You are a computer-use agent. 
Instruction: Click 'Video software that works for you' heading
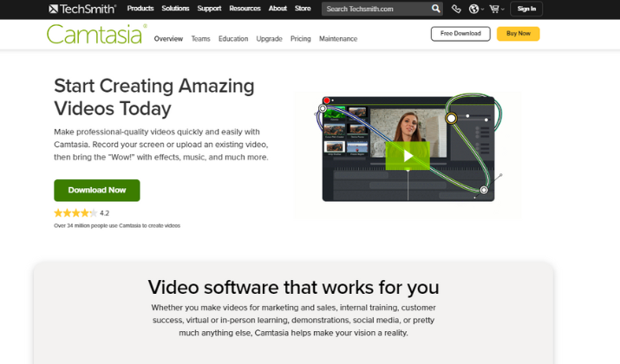click(x=293, y=288)
